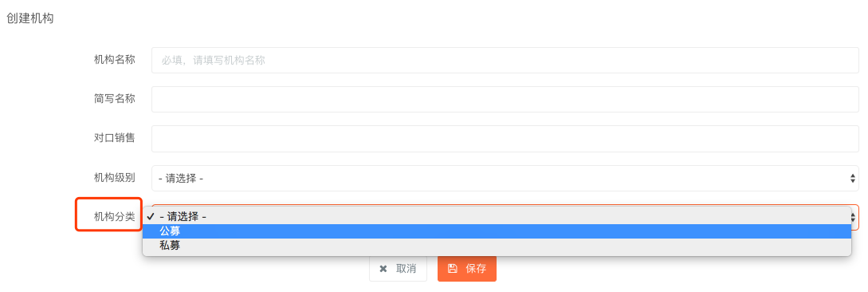Click the X icon on 取消 button

[383, 269]
